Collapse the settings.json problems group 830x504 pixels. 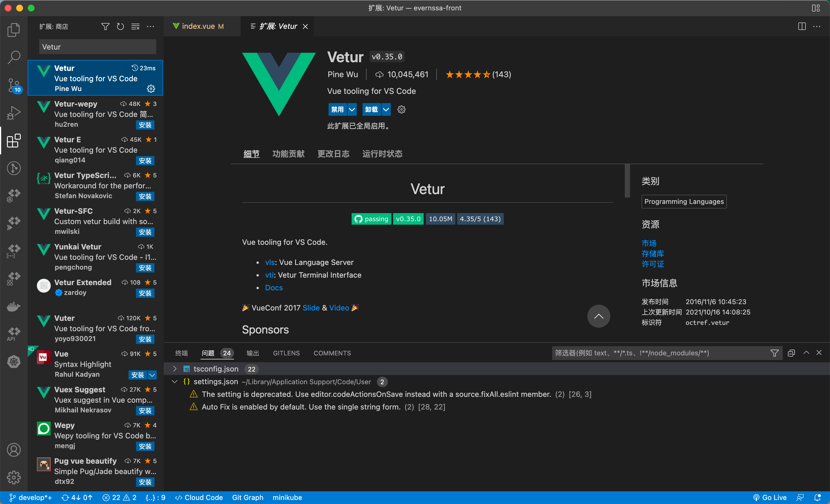tap(174, 381)
